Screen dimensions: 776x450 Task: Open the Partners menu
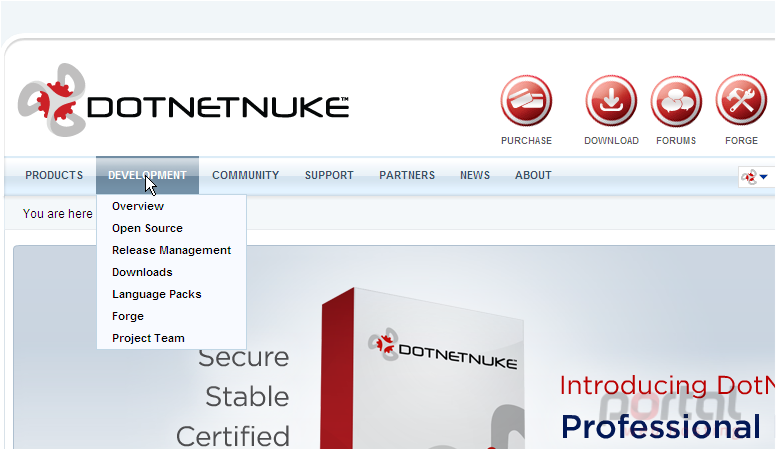[407, 175]
